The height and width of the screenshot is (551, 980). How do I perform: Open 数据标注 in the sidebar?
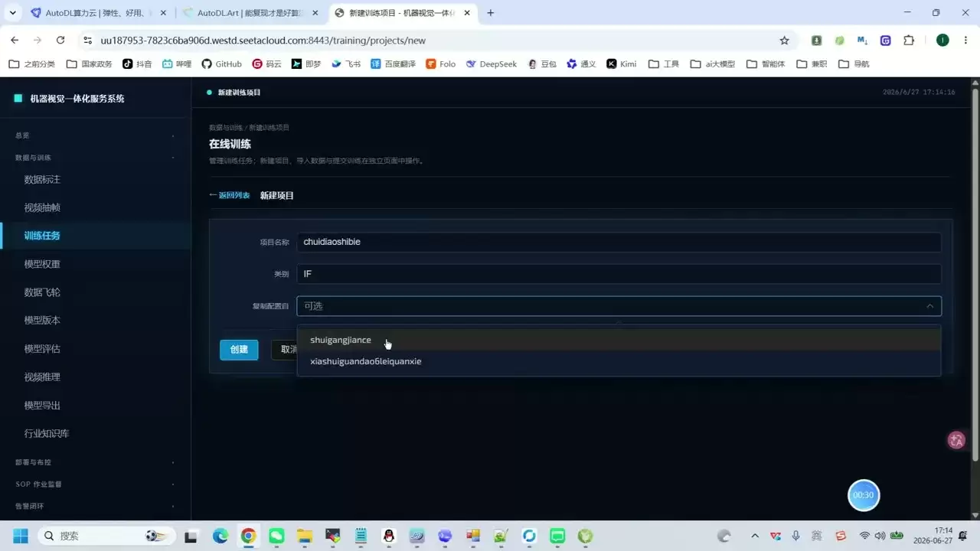click(x=42, y=180)
